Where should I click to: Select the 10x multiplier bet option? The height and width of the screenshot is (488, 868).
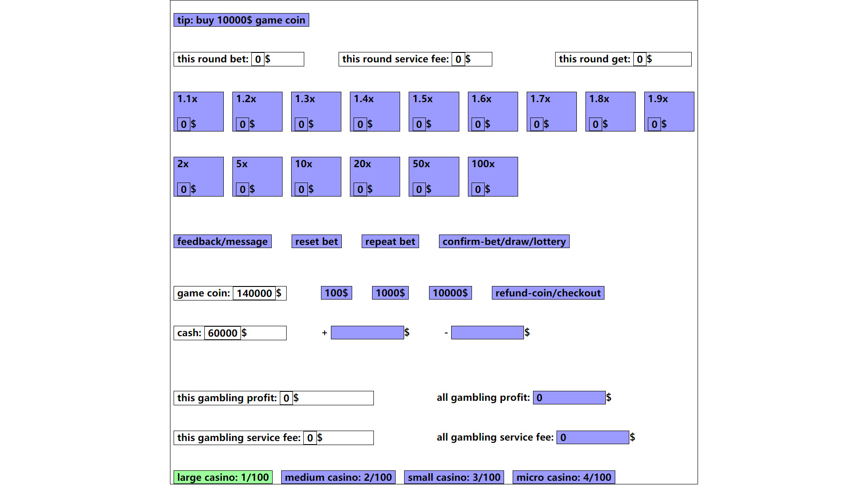click(316, 176)
